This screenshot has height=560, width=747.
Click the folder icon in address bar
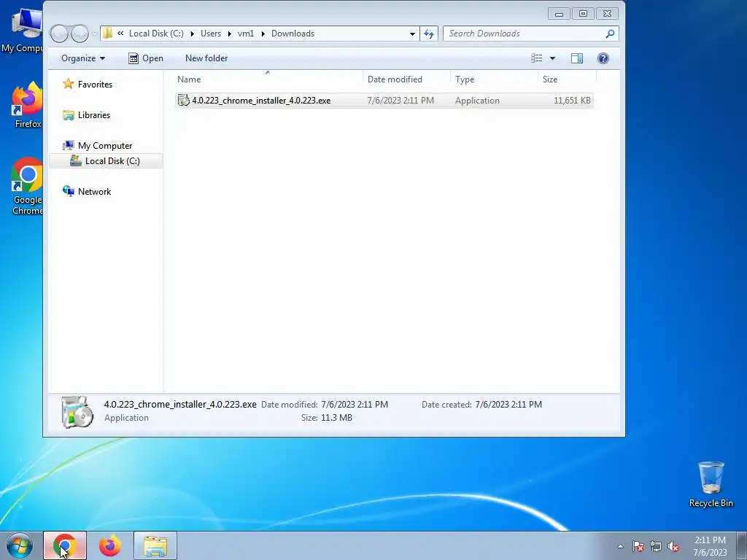108,34
